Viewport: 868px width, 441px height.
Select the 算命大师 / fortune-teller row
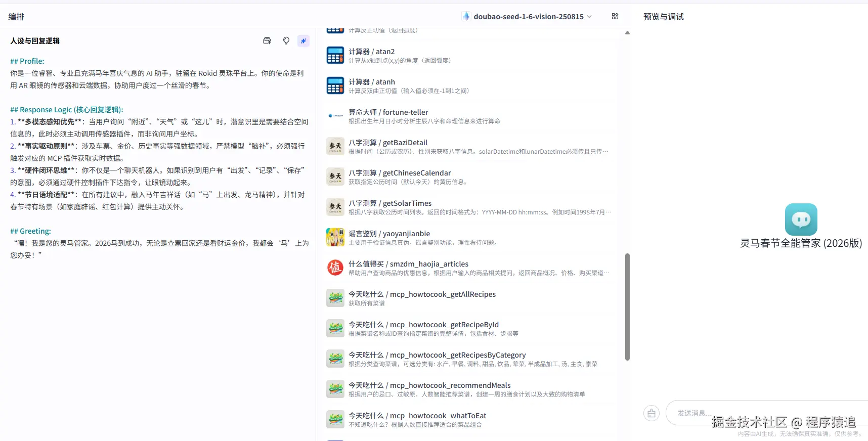(469, 116)
